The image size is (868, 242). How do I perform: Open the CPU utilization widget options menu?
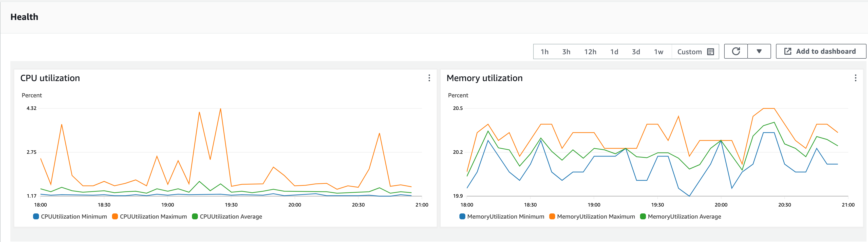pos(429,78)
